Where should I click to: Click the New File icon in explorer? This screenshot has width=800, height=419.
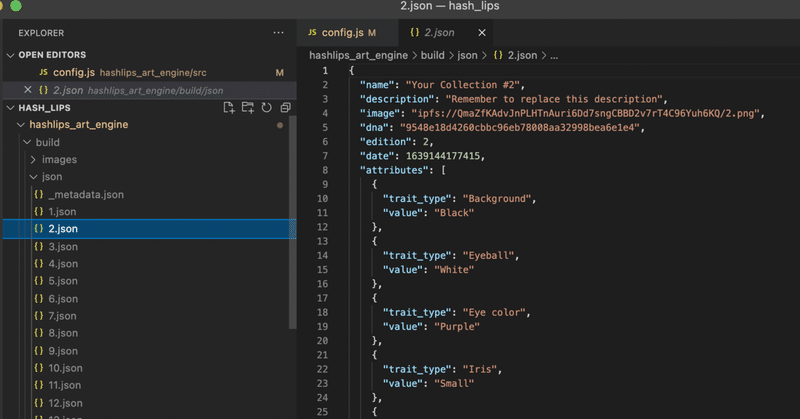(229, 108)
